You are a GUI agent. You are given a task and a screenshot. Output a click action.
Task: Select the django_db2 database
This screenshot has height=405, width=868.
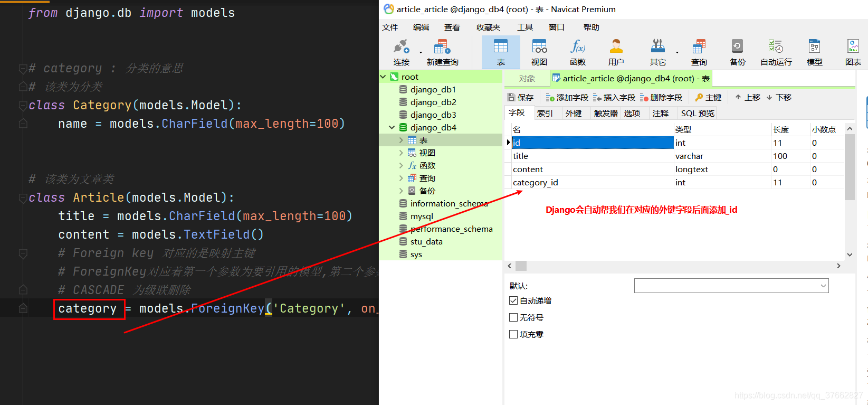point(433,102)
